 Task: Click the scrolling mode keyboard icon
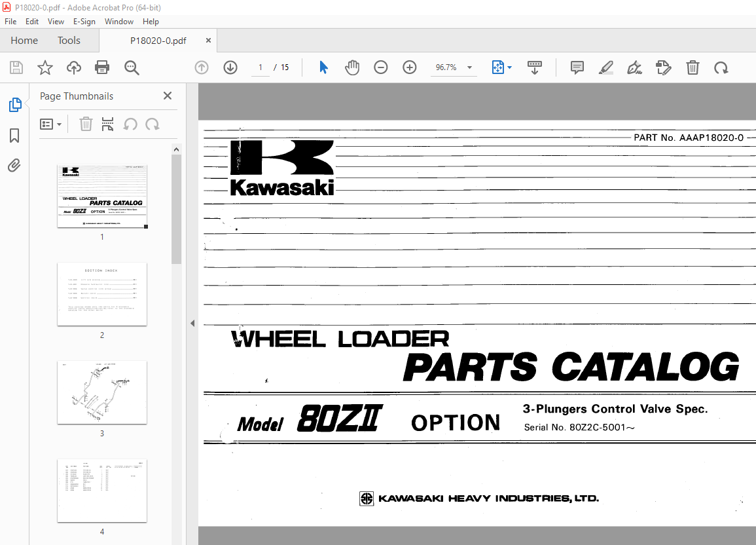coord(535,67)
